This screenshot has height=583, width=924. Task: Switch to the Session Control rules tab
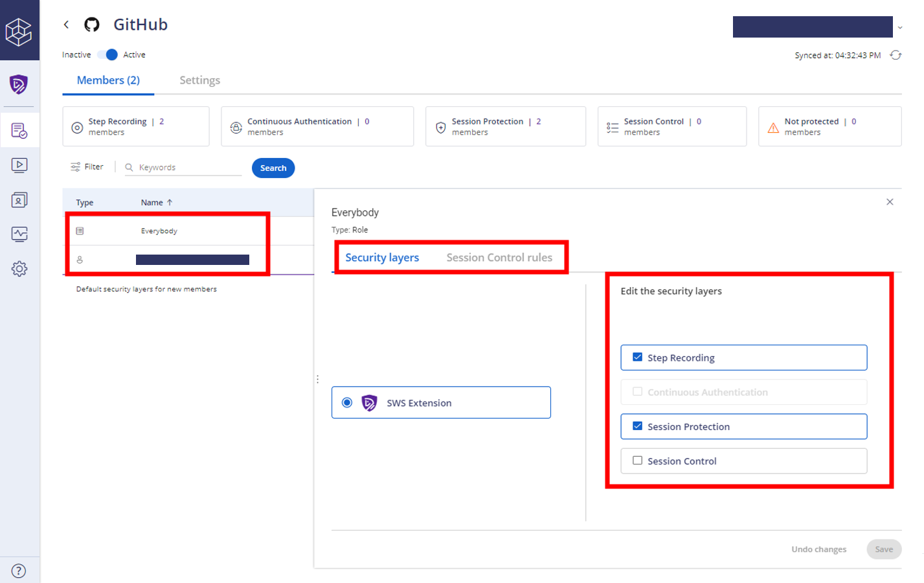(x=499, y=257)
